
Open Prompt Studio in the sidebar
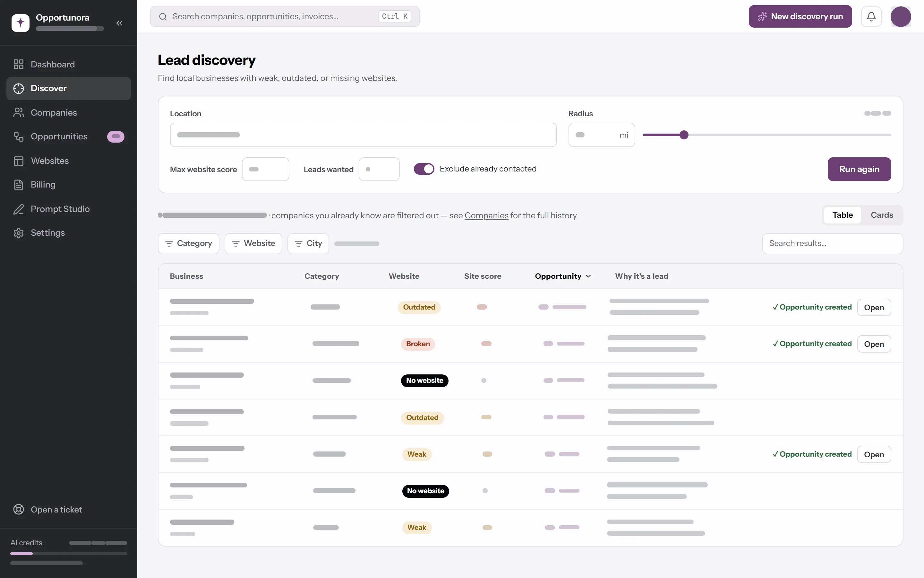coord(69,209)
